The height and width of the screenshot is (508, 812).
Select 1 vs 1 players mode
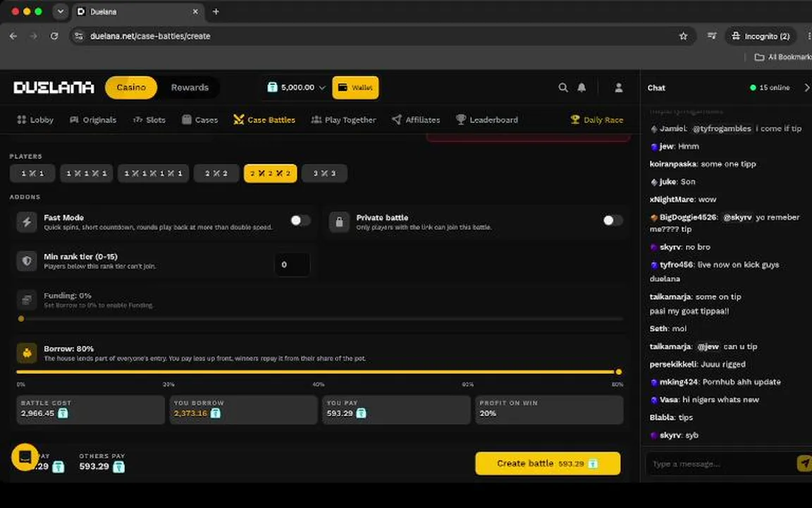pyautogui.click(x=32, y=173)
